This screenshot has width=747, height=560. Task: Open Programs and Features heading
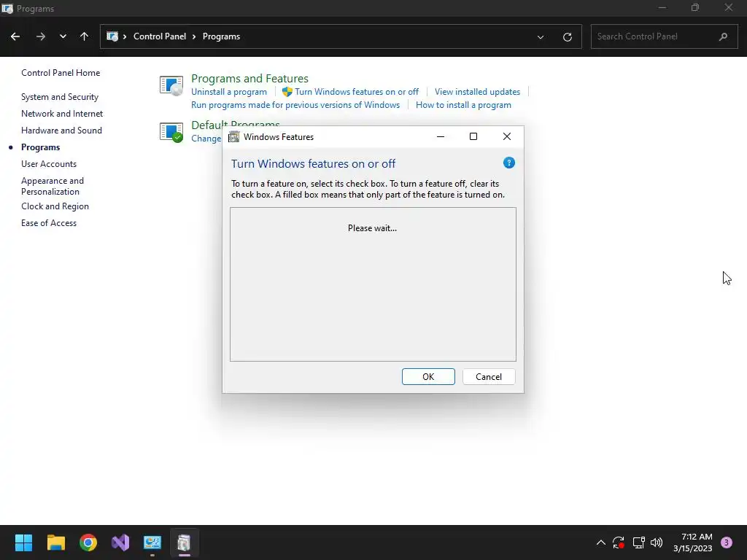click(x=249, y=78)
